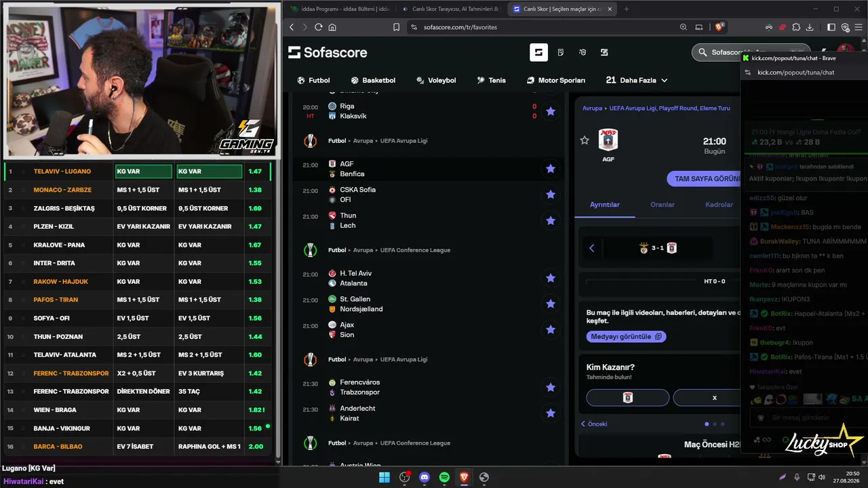Open the Voleybol sport section
This screenshot has height=488, width=868.
pyautogui.click(x=436, y=80)
